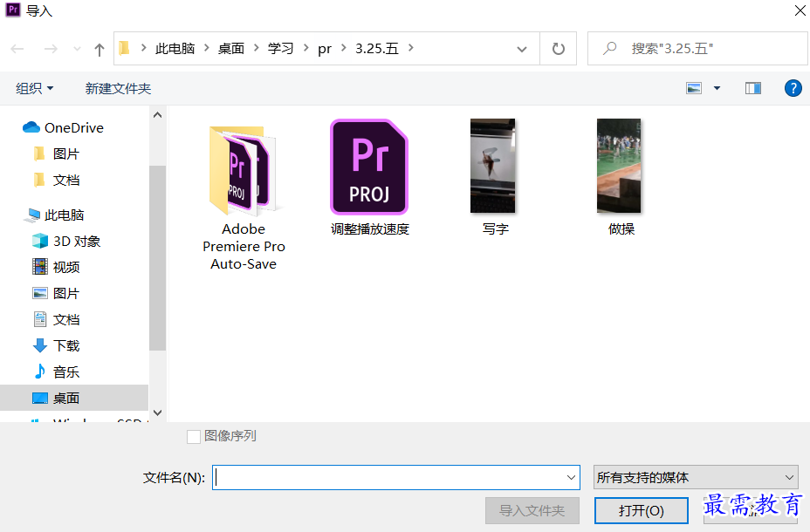Open the file name dropdown arrow
810x532 pixels.
571,477
